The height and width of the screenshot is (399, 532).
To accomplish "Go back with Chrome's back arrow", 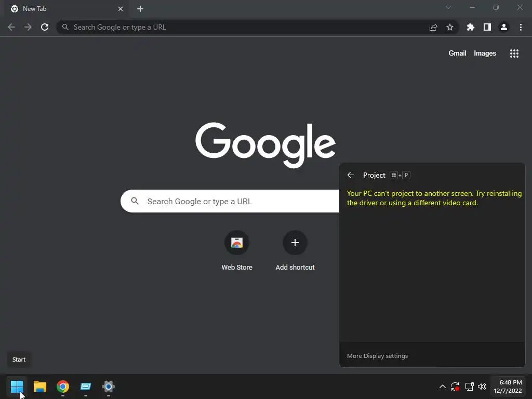I will pos(11,27).
